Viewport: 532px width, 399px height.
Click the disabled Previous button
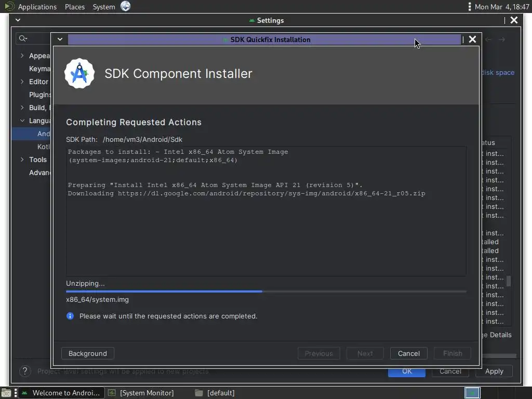point(318,353)
